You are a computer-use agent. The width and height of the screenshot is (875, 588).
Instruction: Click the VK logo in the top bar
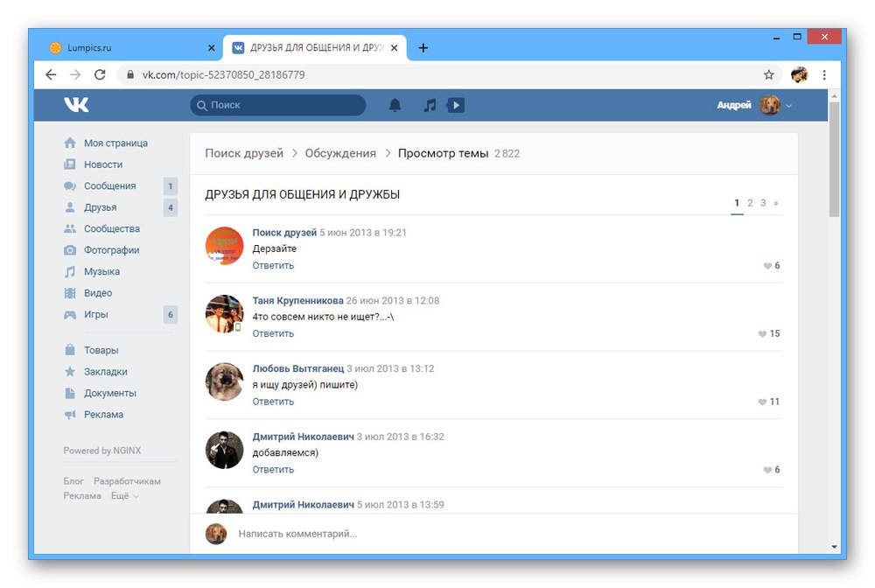click(x=76, y=104)
